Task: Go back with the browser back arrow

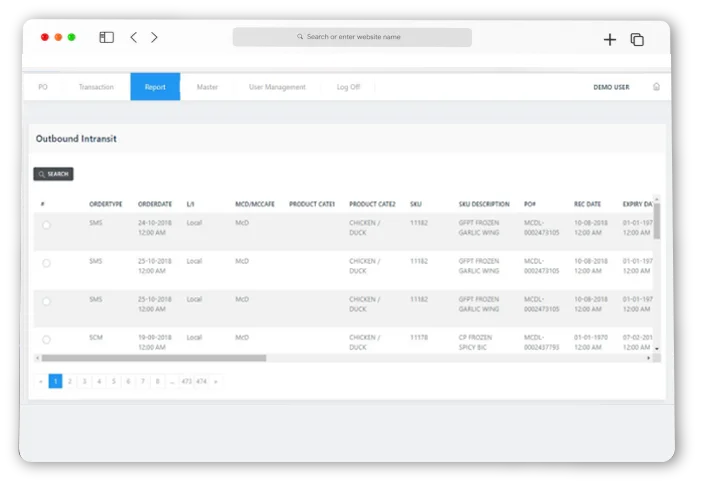Action: pyautogui.click(x=134, y=38)
